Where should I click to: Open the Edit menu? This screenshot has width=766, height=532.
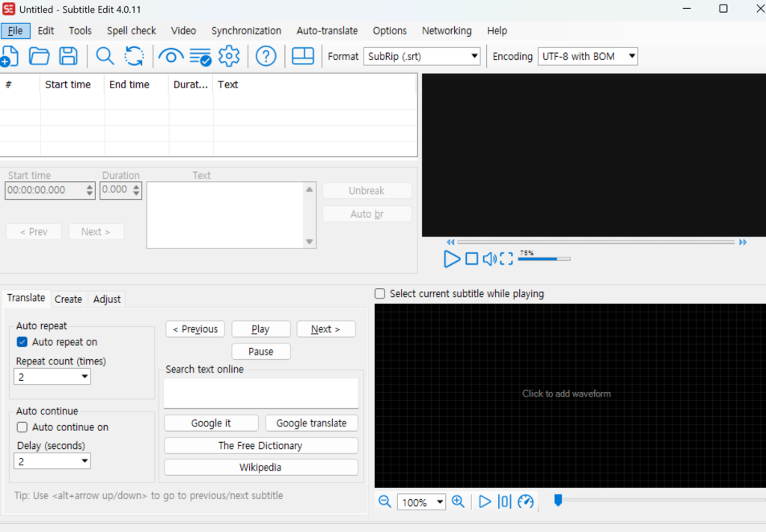click(x=46, y=30)
